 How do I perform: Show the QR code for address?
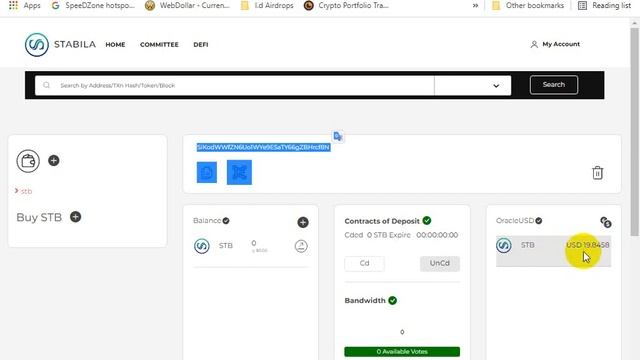coord(239,172)
